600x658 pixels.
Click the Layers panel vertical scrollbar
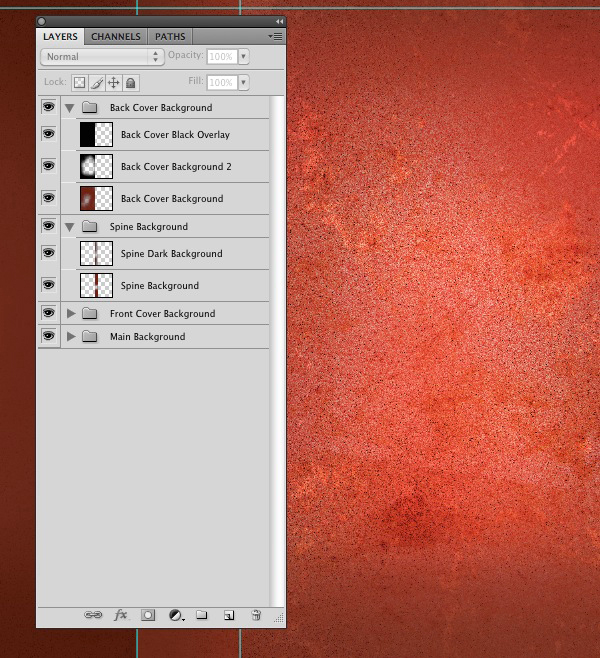pos(277,351)
